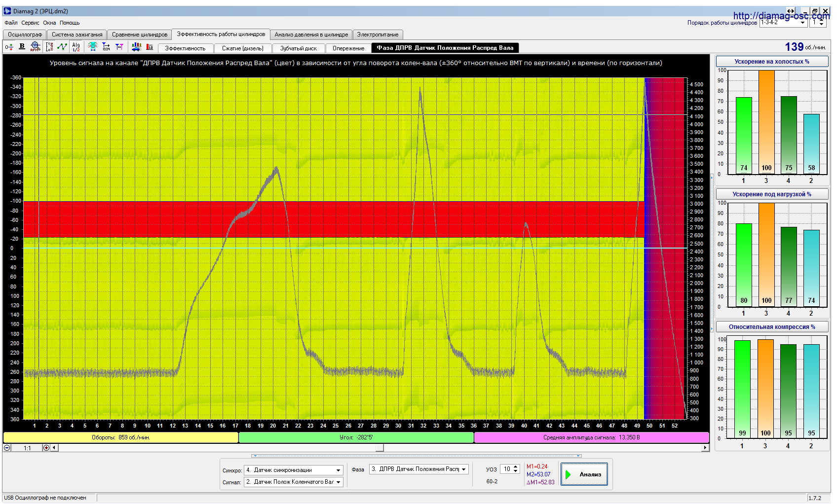This screenshot has height=504, width=837.
Task: Click the horizontal scrollbar thumb
Action: coord(380,448)
